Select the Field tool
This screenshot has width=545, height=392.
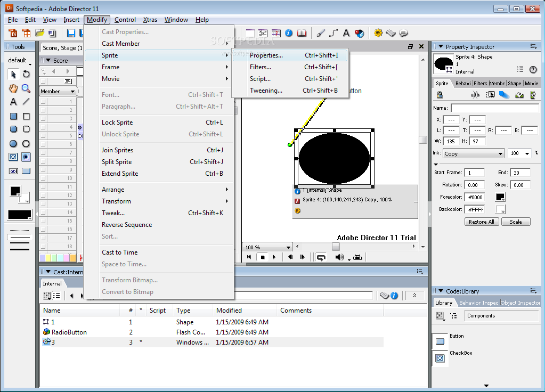[13, 171]
